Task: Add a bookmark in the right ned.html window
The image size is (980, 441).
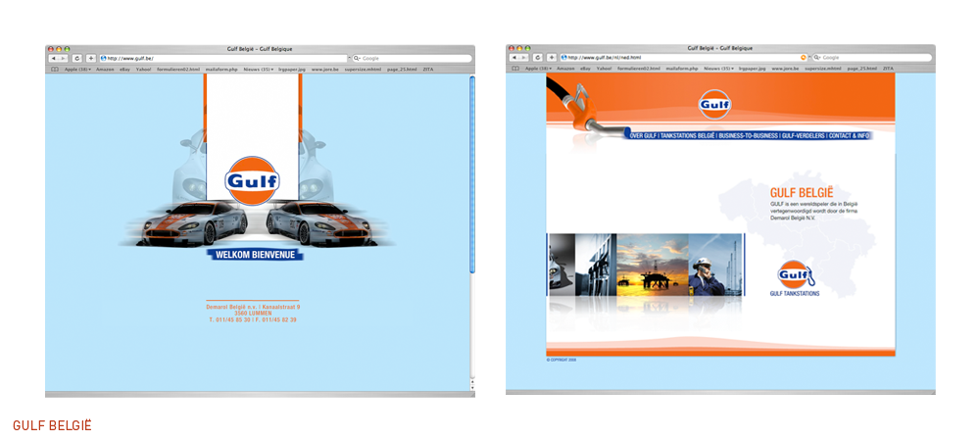Action: [x=552, y=58]
